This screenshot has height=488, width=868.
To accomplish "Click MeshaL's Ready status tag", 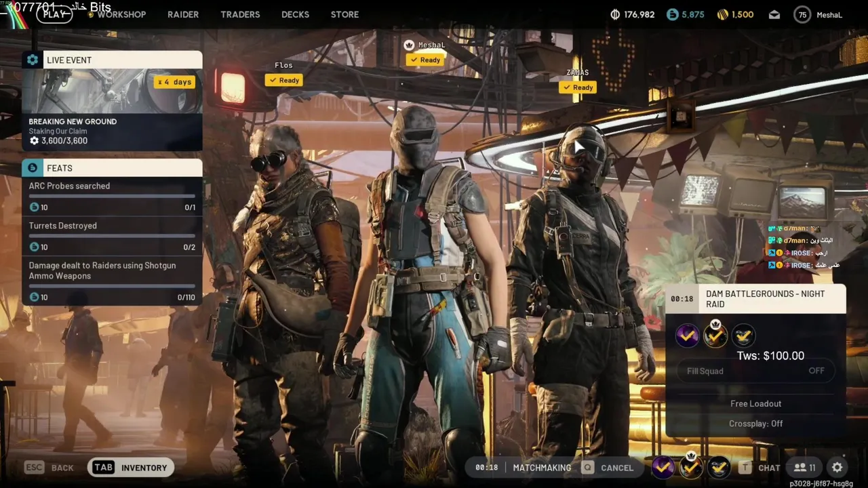I will pyautogui.click(x=425, y=60).
